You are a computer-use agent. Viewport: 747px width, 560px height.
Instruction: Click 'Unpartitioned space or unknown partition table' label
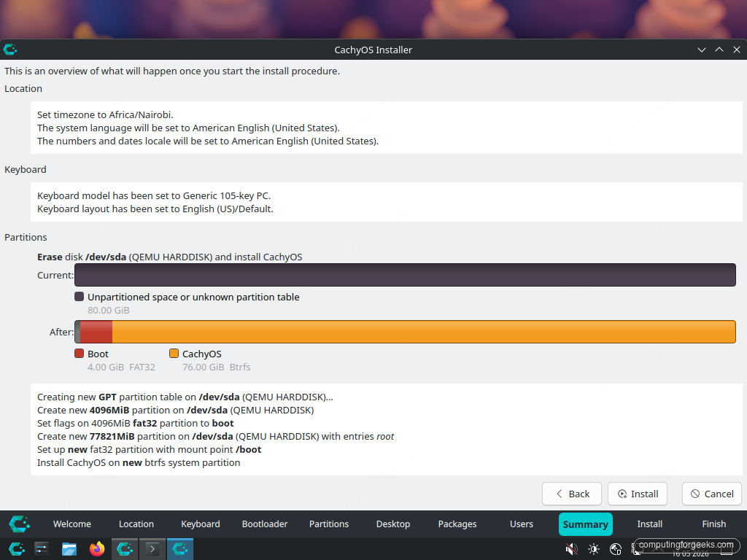click(x=193, y=297)
